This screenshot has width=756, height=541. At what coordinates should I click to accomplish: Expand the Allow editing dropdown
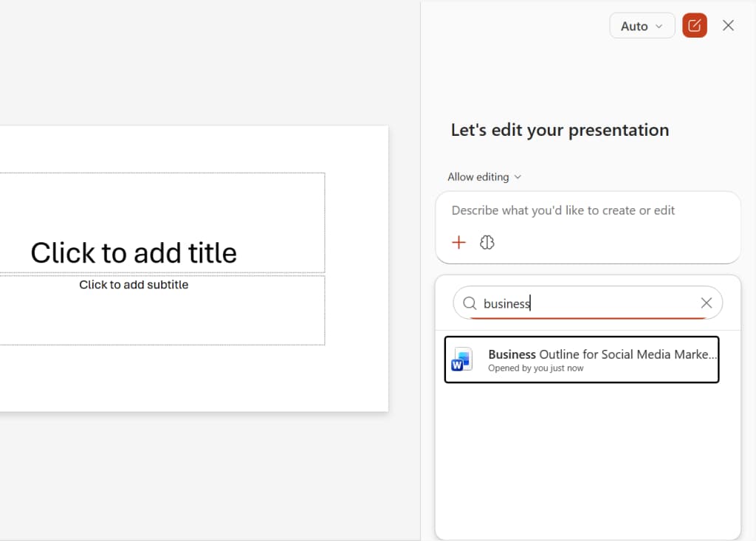click(484, 177)
